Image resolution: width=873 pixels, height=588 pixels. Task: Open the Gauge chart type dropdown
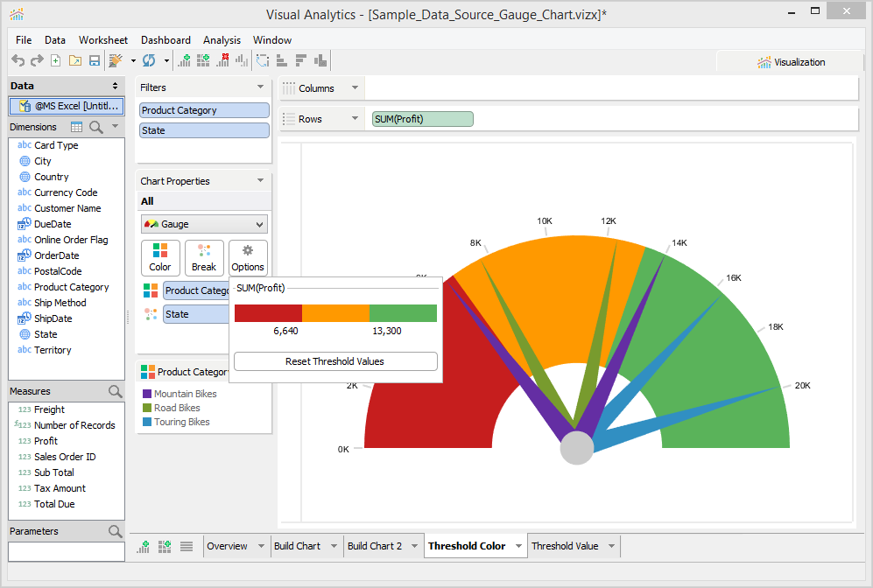[x=203, y=225]
